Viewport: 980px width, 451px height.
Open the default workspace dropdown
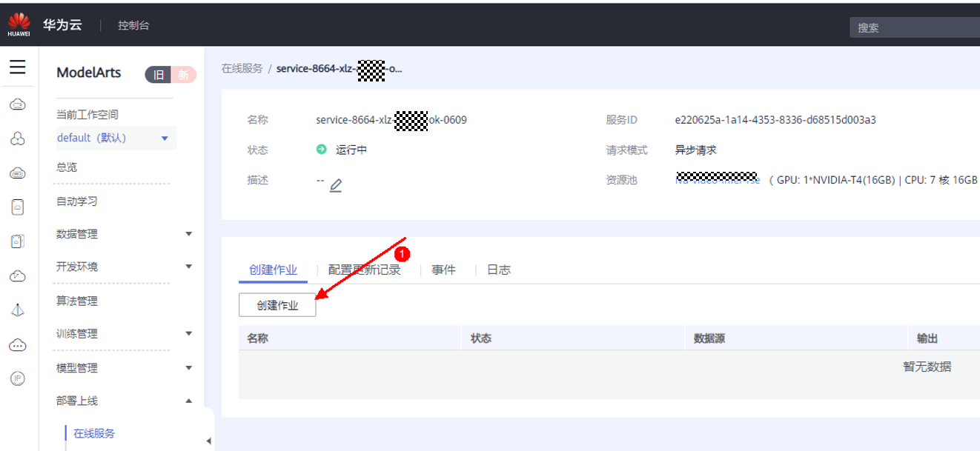point(116,138)
